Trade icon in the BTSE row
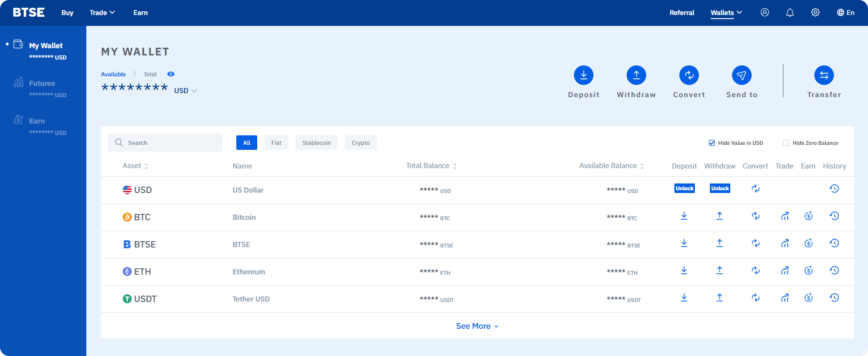Image resolution: width=868 pixels, height=356 pixels. pyautogui.click(x=785, y=243)
